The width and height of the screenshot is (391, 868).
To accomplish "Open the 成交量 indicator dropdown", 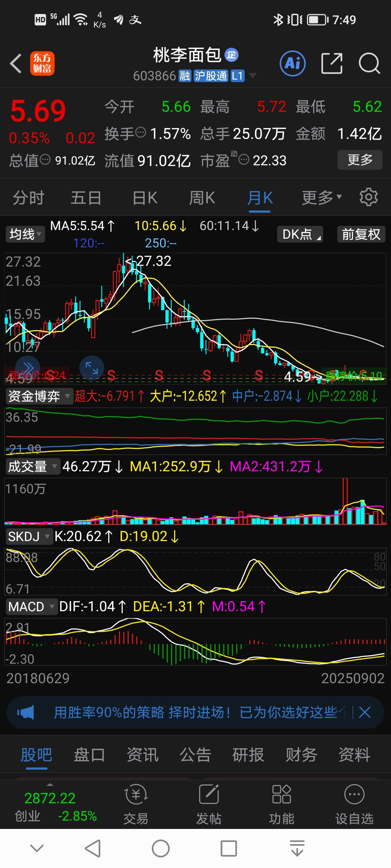I will coord(33,467).
